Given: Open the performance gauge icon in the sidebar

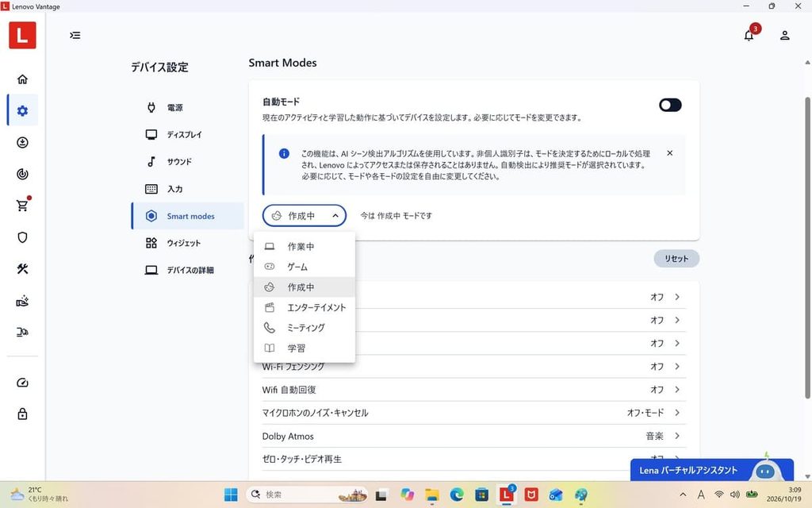Looking at the screenshot, I should click(22, 383).
